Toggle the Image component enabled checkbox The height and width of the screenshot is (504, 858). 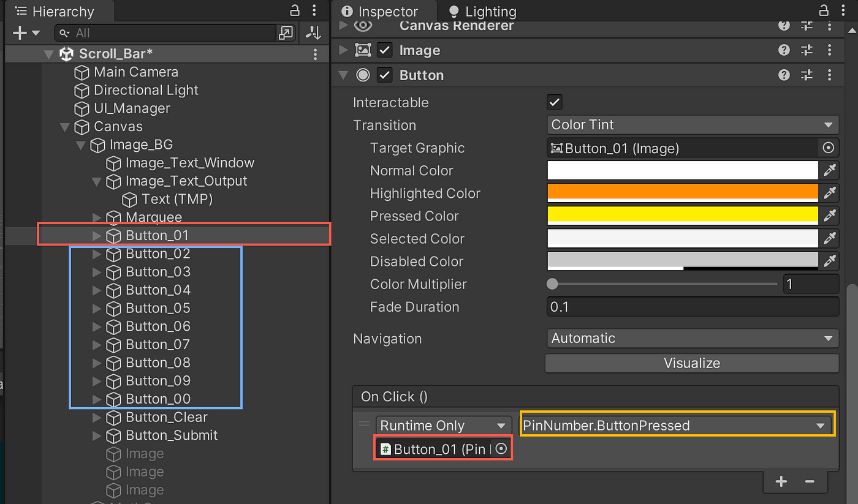(x=384, y=50)
